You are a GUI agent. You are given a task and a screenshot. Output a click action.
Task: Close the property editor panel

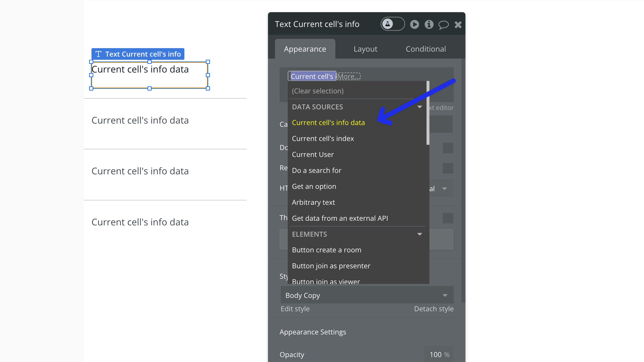[458, 25]
